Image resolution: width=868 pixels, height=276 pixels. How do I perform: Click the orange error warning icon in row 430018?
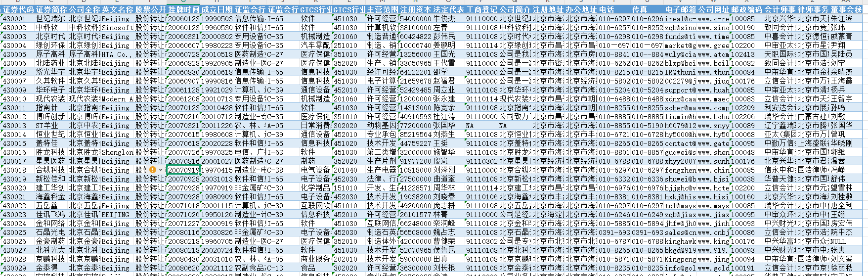click(x=153, y=170)
